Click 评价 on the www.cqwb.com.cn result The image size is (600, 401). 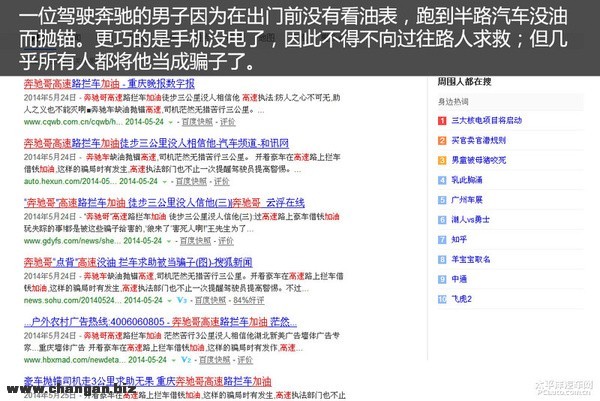[228, 122]
